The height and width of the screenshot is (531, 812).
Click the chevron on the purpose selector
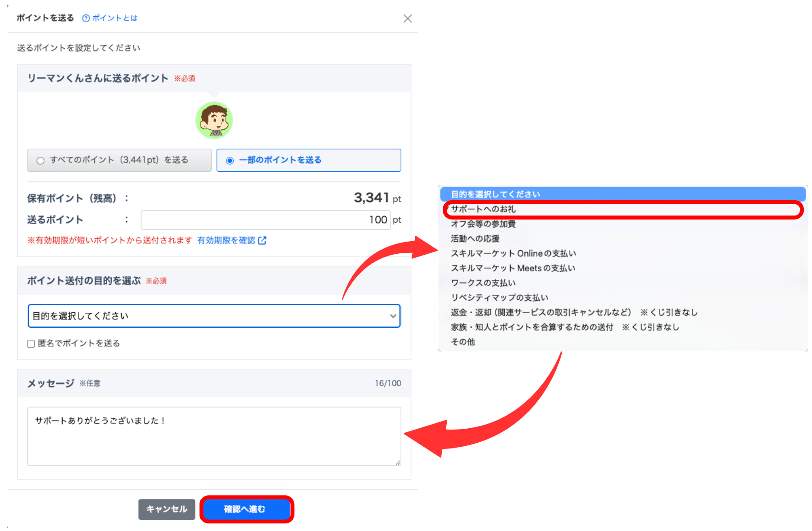(x=394, y=316)
